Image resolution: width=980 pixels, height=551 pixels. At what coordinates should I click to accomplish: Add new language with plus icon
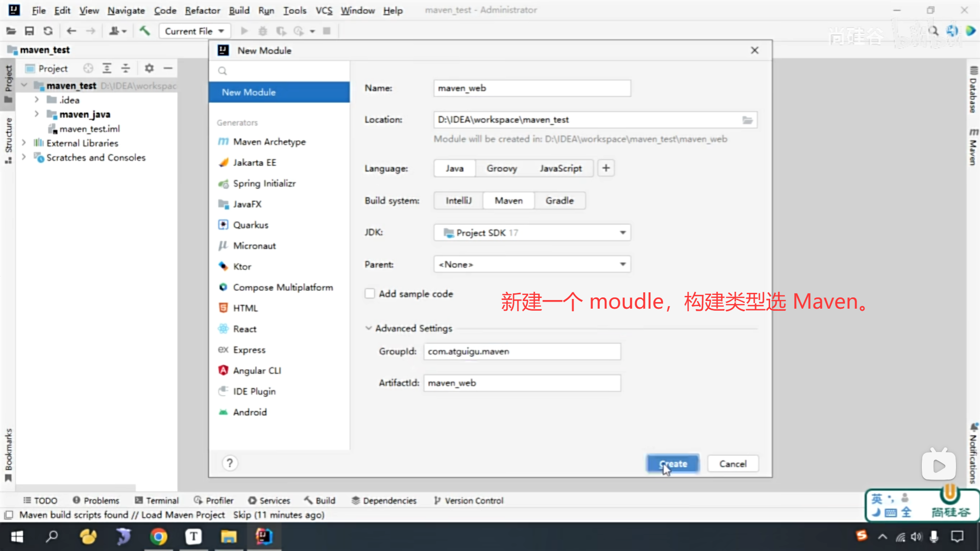point(606,168)
